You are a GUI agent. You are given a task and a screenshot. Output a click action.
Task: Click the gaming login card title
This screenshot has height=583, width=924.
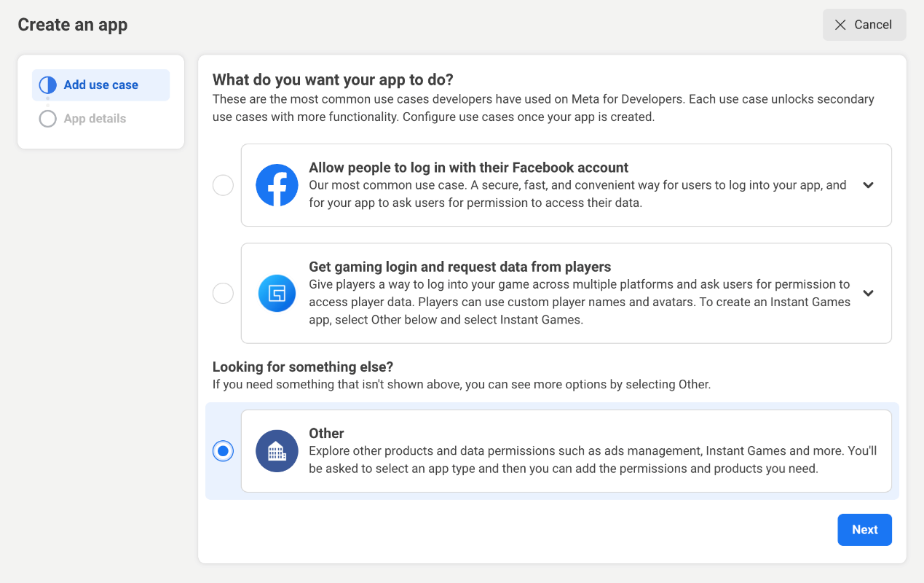[x=459, y=267]
